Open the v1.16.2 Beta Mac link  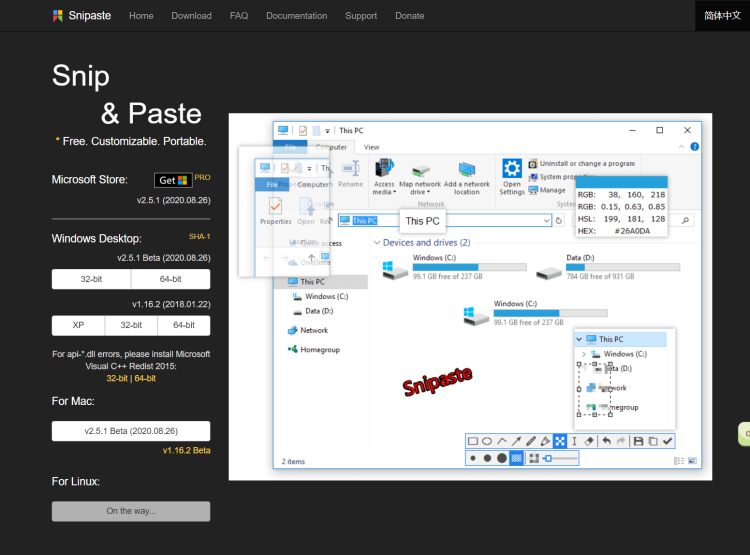(x=187, y=451)
